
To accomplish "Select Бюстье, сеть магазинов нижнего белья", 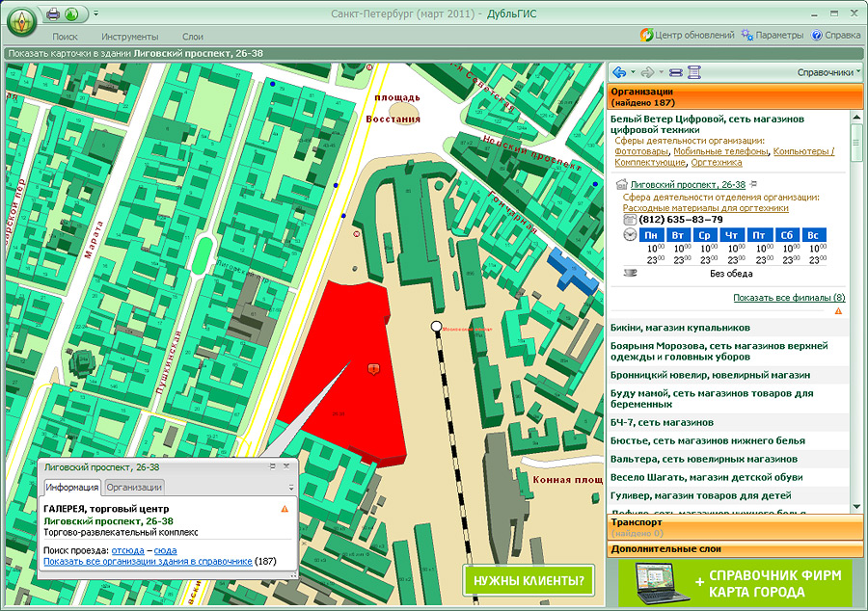I will 728,440.
